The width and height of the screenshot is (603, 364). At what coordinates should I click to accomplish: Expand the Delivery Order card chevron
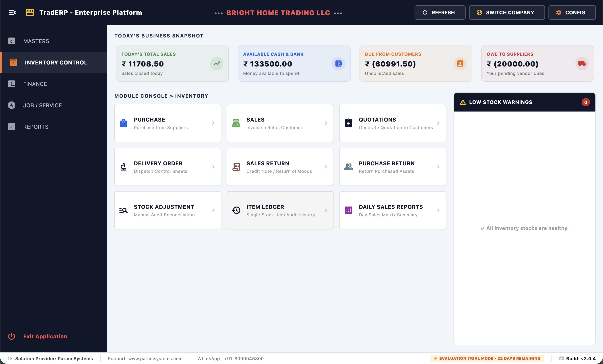tap(213, 167)
